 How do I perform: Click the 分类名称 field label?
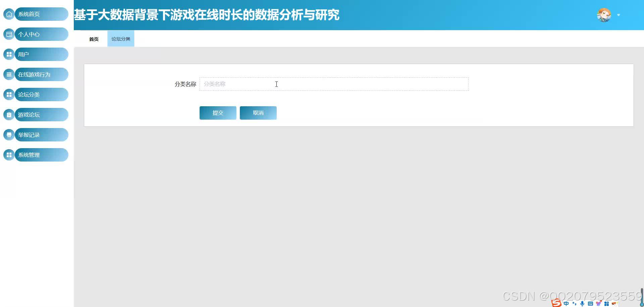(x=185, y=84)
